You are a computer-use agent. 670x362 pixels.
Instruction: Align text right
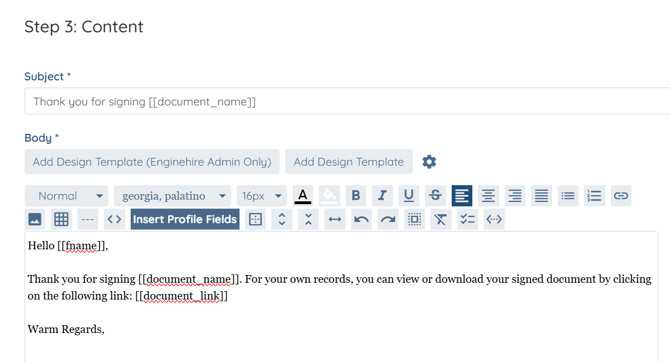tap(514, 196)
